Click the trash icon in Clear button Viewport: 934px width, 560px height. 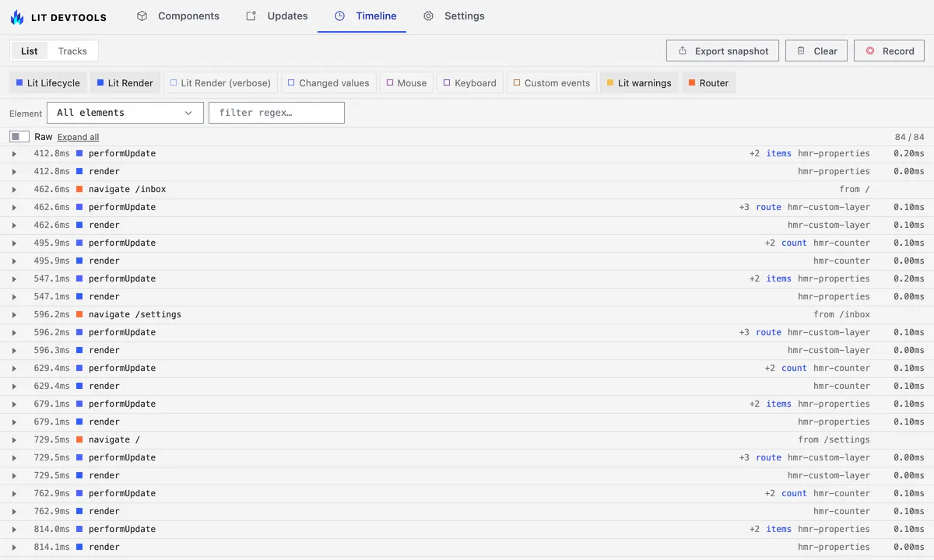point(801,51)
